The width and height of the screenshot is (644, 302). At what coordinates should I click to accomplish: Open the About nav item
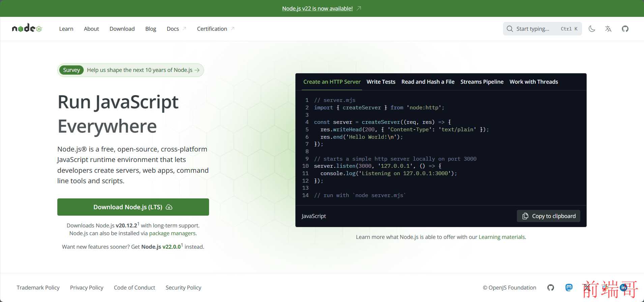tap(91, 29)
